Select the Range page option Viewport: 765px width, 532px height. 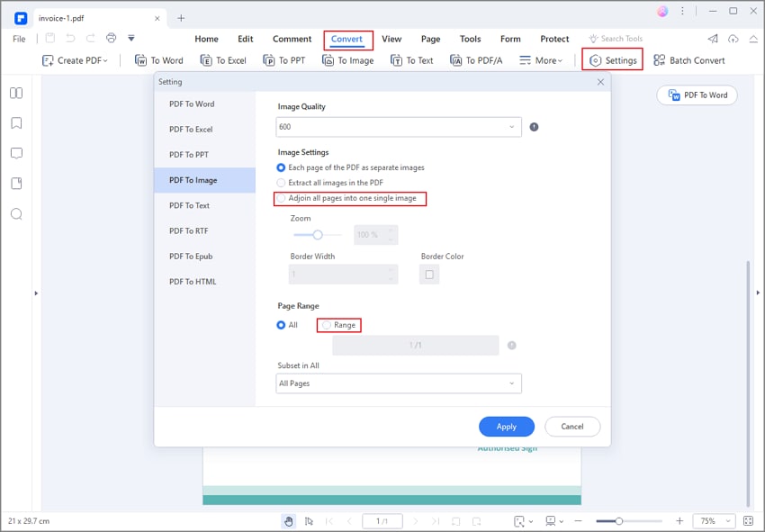coord(338,325)
